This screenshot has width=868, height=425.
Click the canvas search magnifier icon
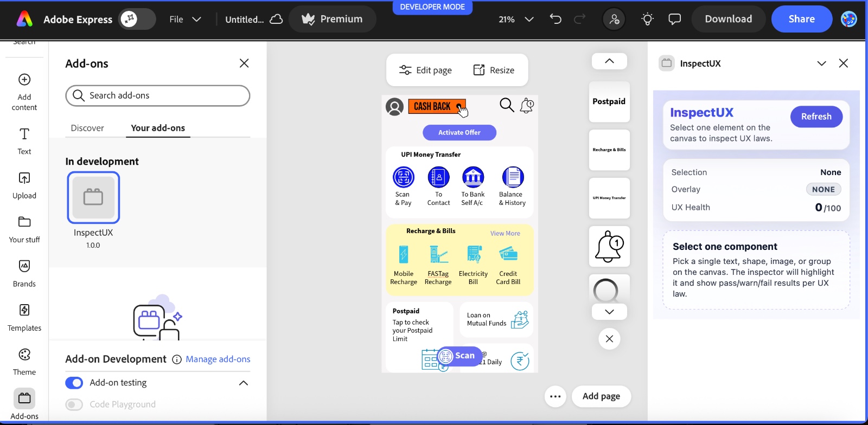(x=507, y=105)
